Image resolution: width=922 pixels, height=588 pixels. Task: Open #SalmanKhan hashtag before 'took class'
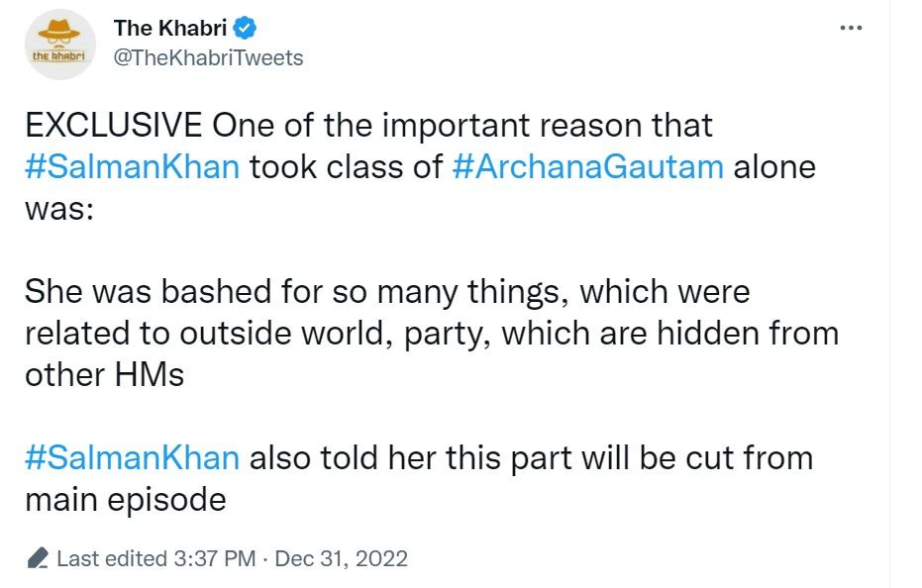[x=132, y=165]
